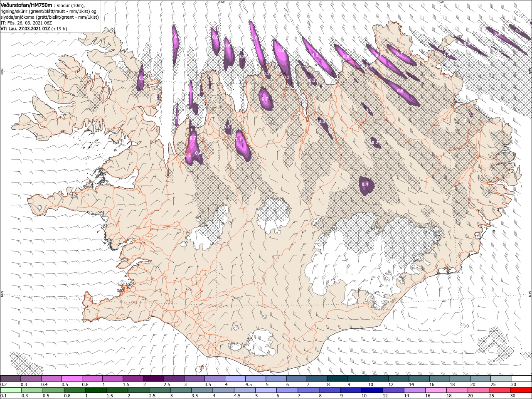Screen dimensions: 532x399
Task: Select the lower legend swatch labeled 4.5
Action: click(244, 390)
